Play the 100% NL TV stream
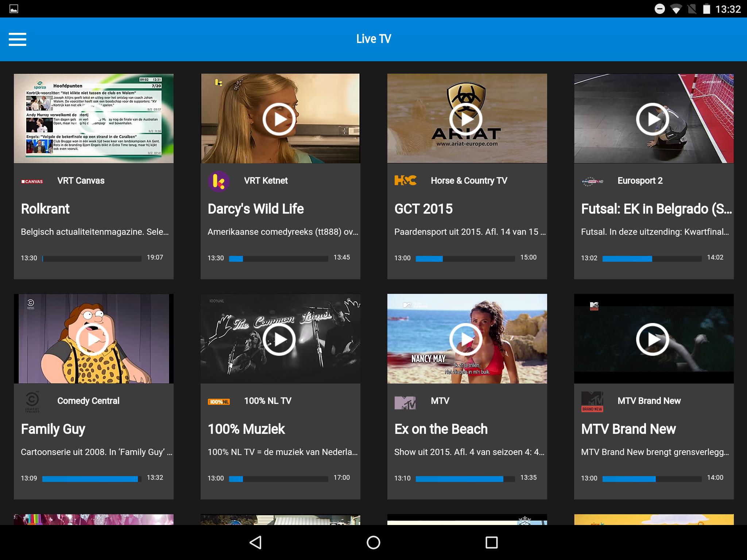747x560 pixels. [279, 339]
